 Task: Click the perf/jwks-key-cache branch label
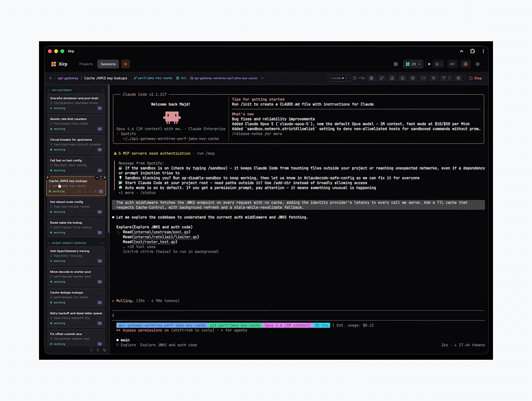coord(153,78)
